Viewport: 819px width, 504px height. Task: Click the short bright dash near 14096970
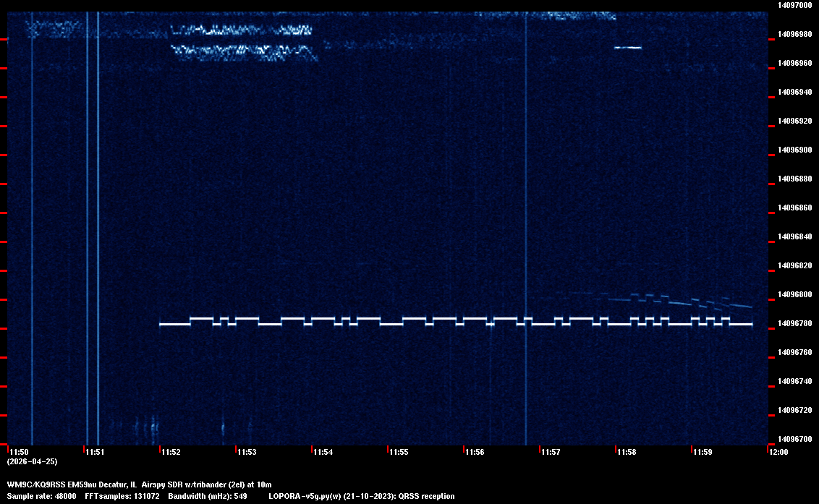tap(627, 48)
